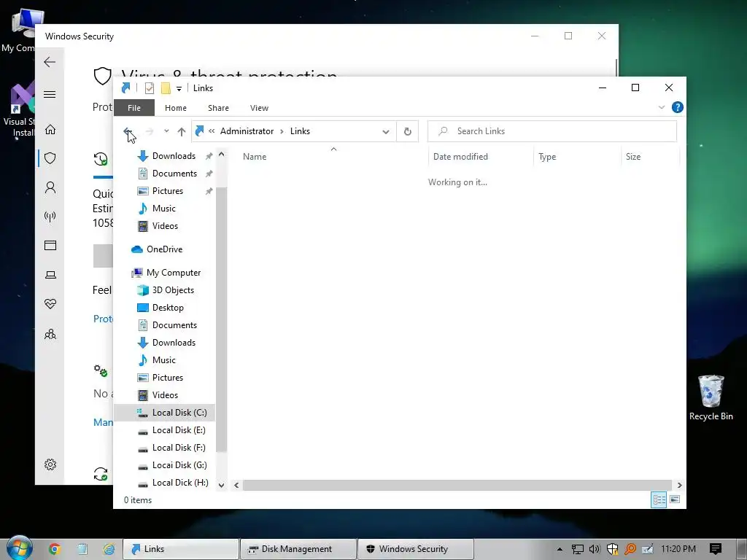
Task: Select Music under My Computer
Action: tap(157, 360)
